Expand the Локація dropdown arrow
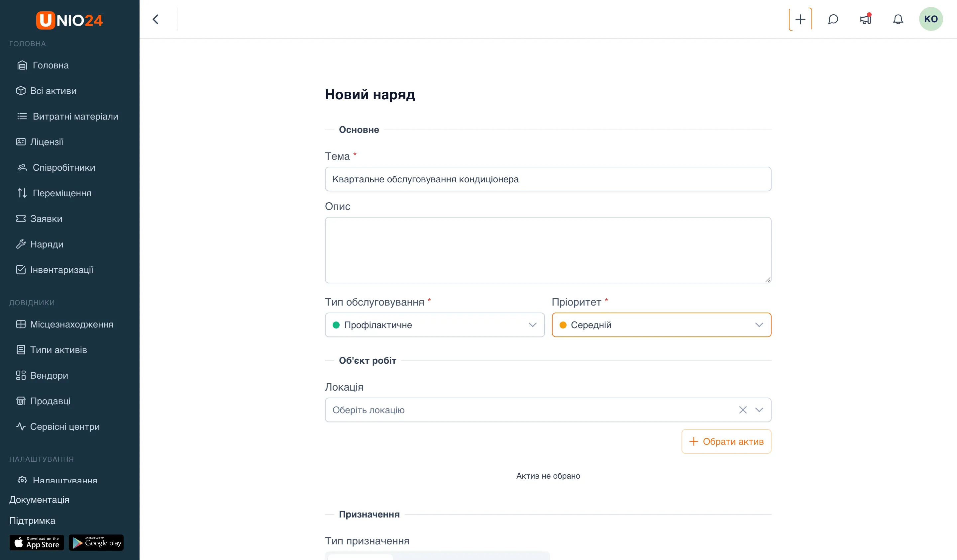The width and height of the screenshot is (957, 560). click(759, 410)
